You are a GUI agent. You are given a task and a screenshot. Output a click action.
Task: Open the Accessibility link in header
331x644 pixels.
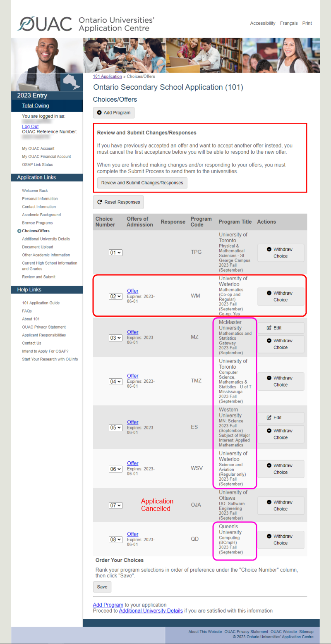pyautogui.click(x=263, y=23)
